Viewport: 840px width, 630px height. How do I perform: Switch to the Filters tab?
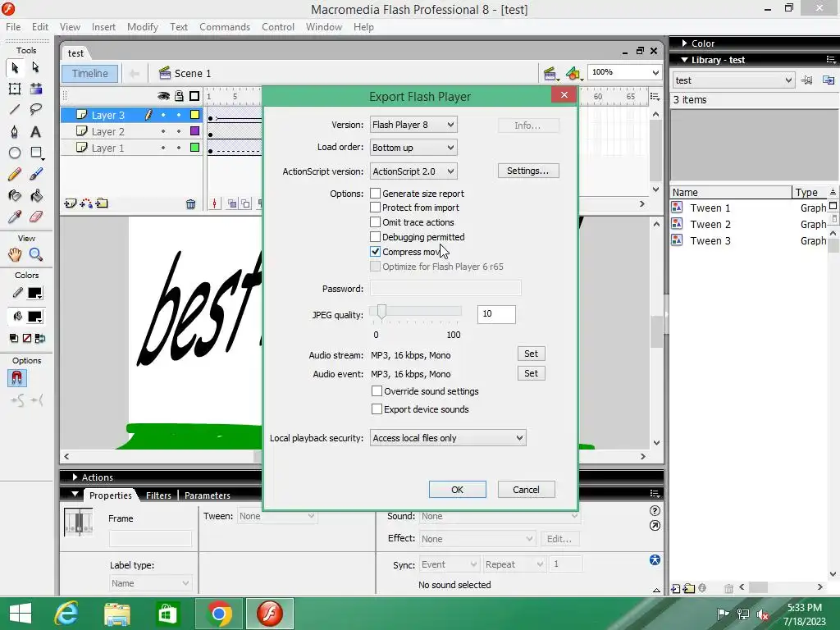coord(158,495)
